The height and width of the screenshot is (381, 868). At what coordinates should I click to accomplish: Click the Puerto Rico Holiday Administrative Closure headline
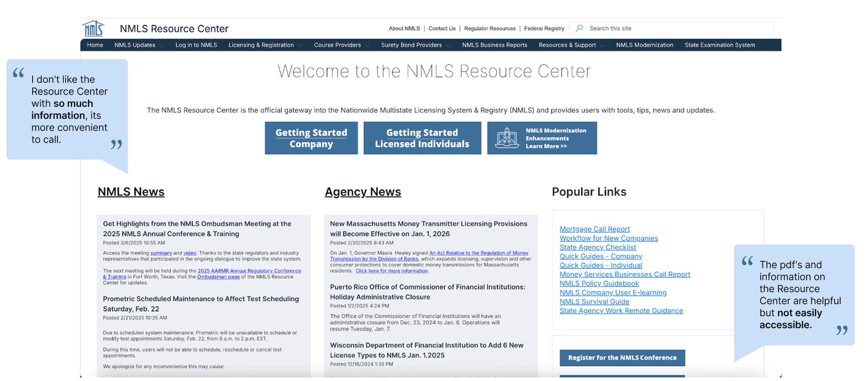click(x=428, y=292)
